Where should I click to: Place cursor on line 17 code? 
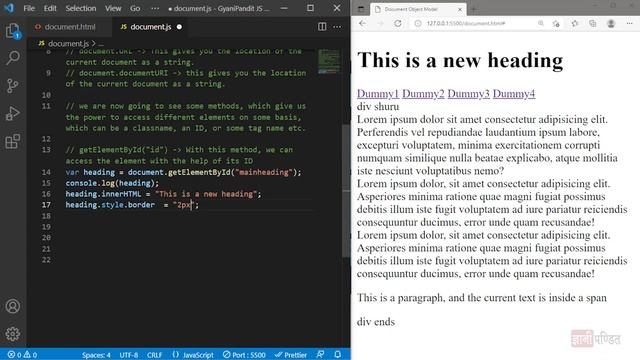pos(132,205)
